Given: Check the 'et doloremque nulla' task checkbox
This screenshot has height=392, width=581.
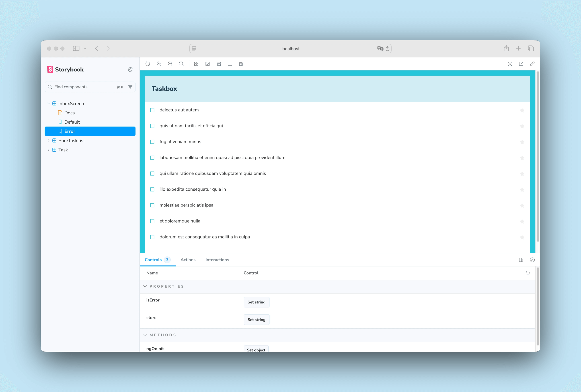Looking at the screenshot, I should [152, 221].
